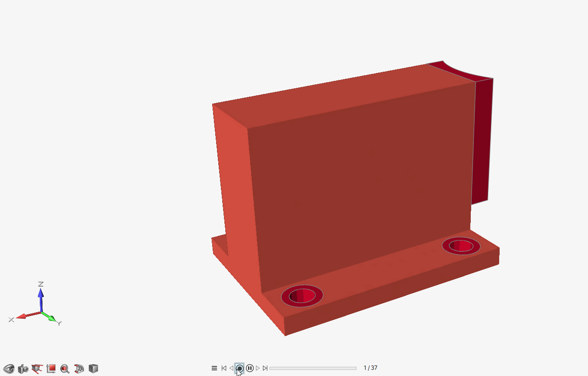Step forward one frame
588x376 pixels.
258,368
